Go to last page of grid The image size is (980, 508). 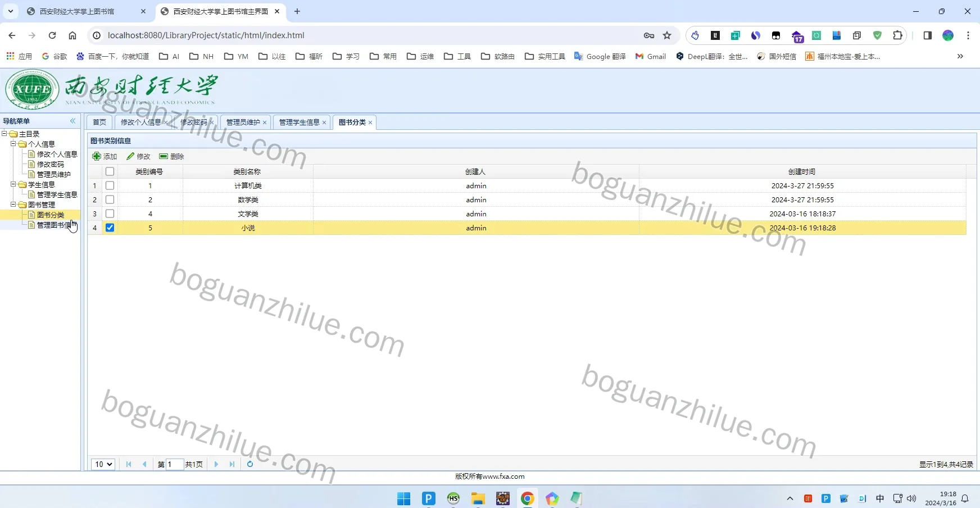(x=232, y=464)
